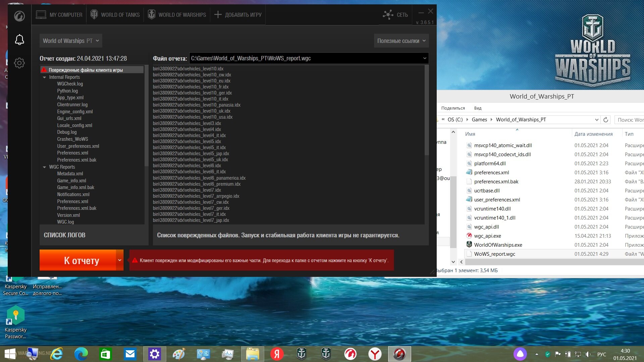Open the Windows Start menu
The image size is (644, 362).
pos(10,354)
